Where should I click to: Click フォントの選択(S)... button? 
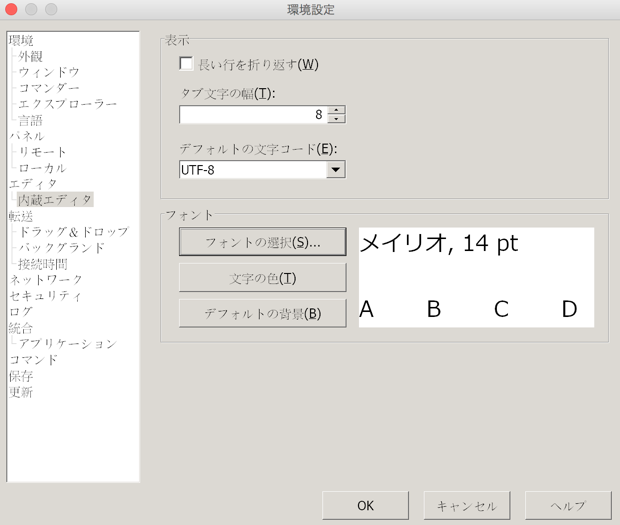(x=263, y=242)
